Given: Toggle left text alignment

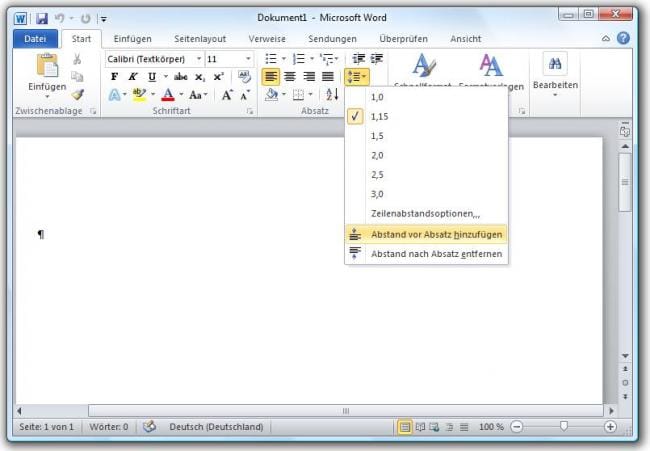Looking at the screenshot, I should coord(270,77).
